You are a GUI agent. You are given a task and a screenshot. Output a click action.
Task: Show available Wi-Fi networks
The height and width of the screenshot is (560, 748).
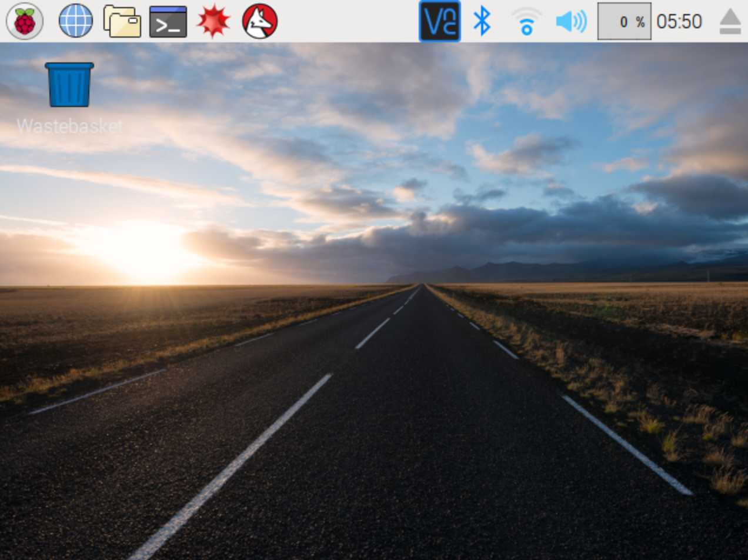pyautogui.click(x=526, y=22)
